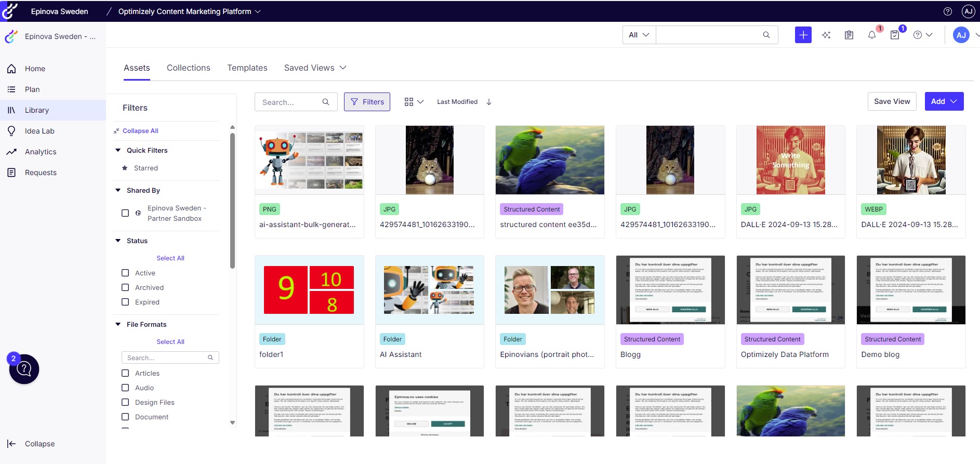The image size is (980, 464).
Task: Check the Audio file format checkbox
Action: (x=125, y=388)
